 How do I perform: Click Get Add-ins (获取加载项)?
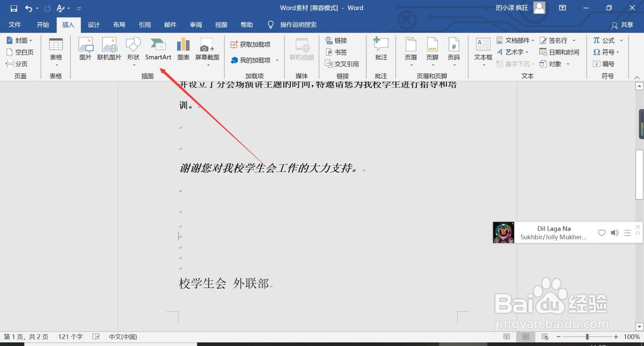(x=250, y=44)
